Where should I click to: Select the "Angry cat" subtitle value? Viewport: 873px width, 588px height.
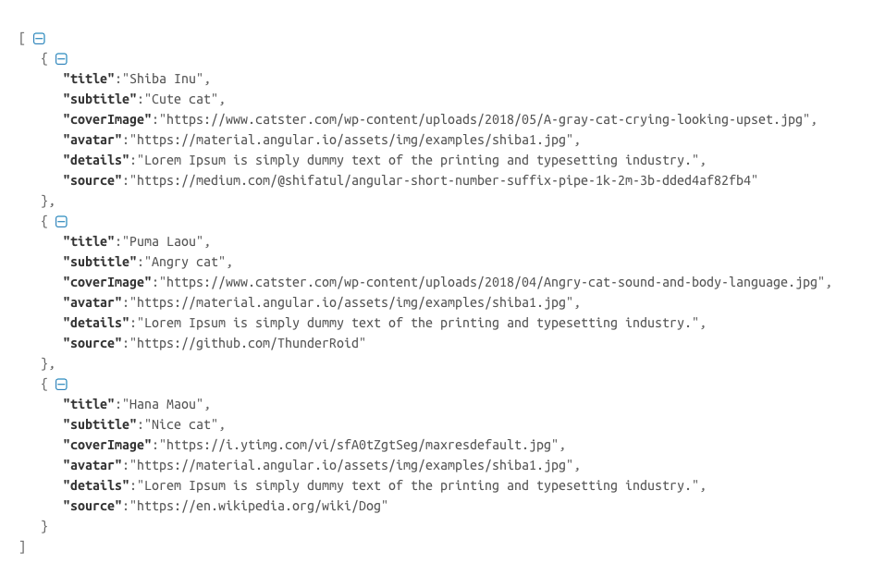tap(185, 262)
